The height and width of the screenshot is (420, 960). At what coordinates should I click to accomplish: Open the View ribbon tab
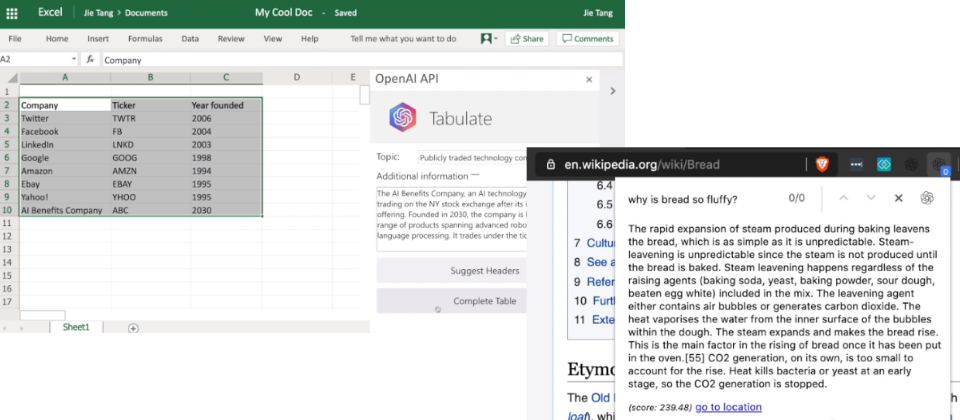tap(272, 39)
